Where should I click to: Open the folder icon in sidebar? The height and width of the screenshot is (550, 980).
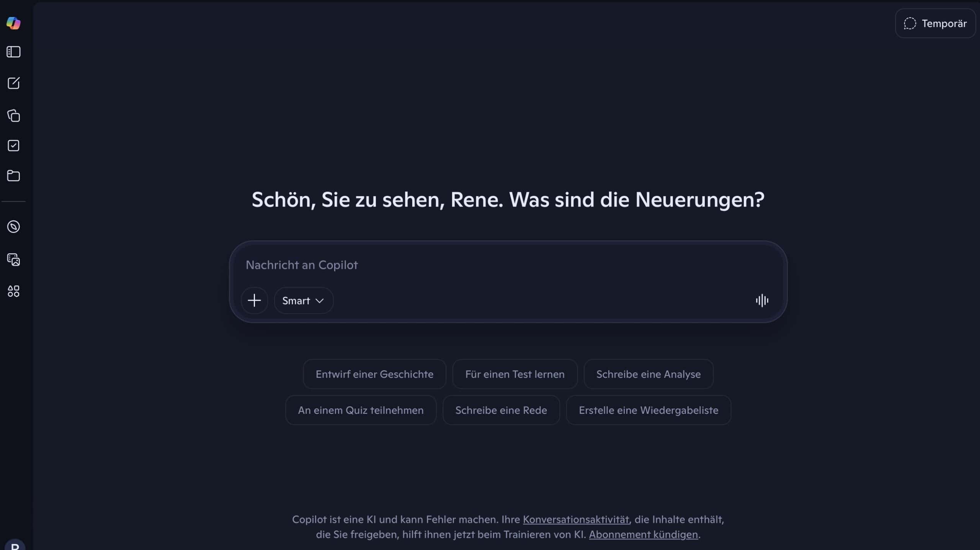[x=13, y=176]
